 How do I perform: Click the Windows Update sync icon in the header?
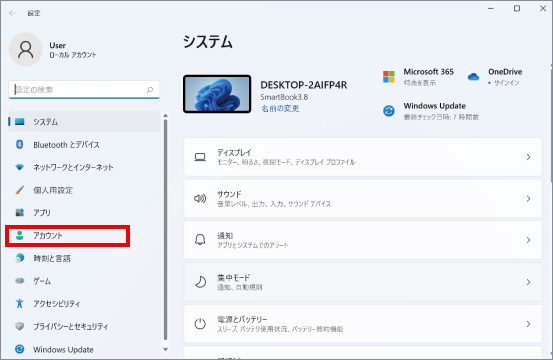coord(389,111)
